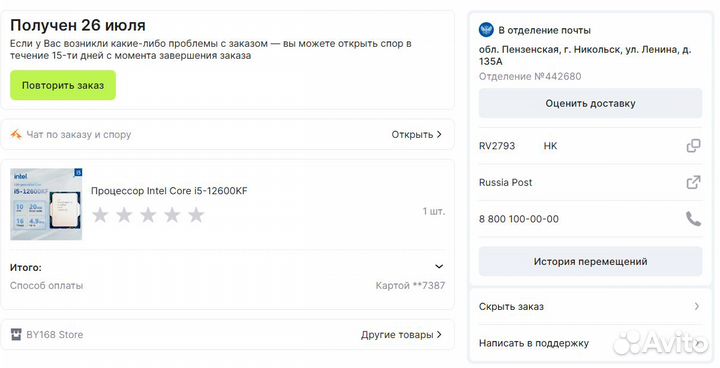Select the Скрыть заказ row
The width and height of the screenshot is (720, 368).
coord(591,306)
